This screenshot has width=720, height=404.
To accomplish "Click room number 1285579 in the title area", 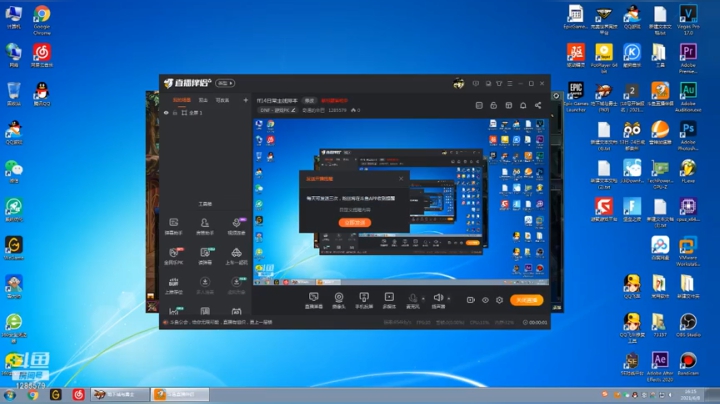I will pyautogui.click(x=338, y=110).
